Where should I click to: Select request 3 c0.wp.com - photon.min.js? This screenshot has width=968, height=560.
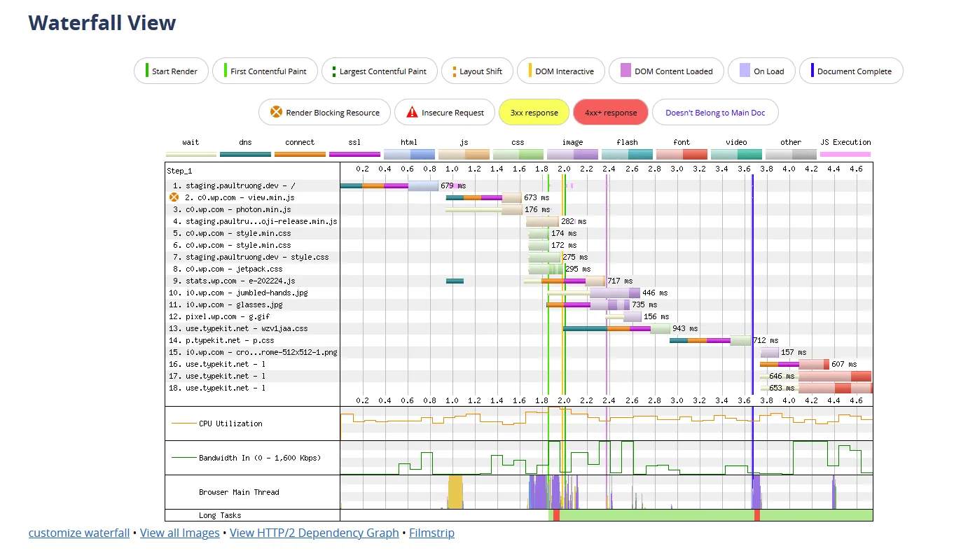coord(232,209)
